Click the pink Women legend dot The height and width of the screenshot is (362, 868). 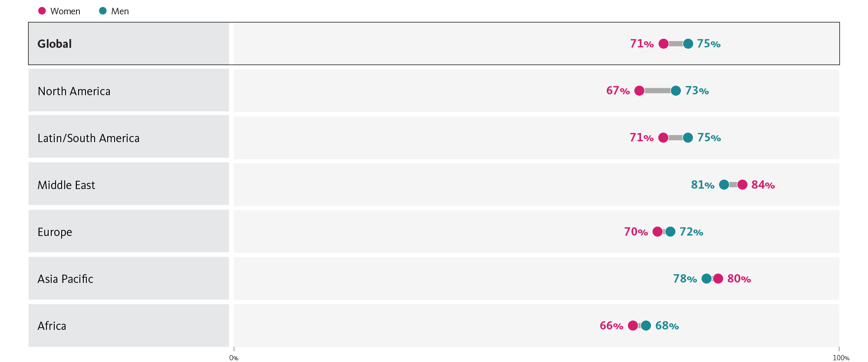(42, 11)
